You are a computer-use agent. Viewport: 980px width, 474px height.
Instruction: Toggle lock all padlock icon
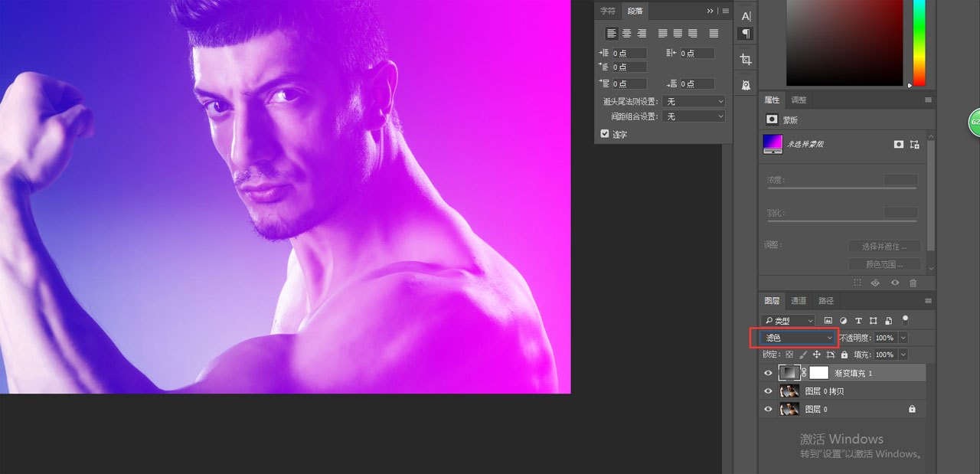[844, 355]
